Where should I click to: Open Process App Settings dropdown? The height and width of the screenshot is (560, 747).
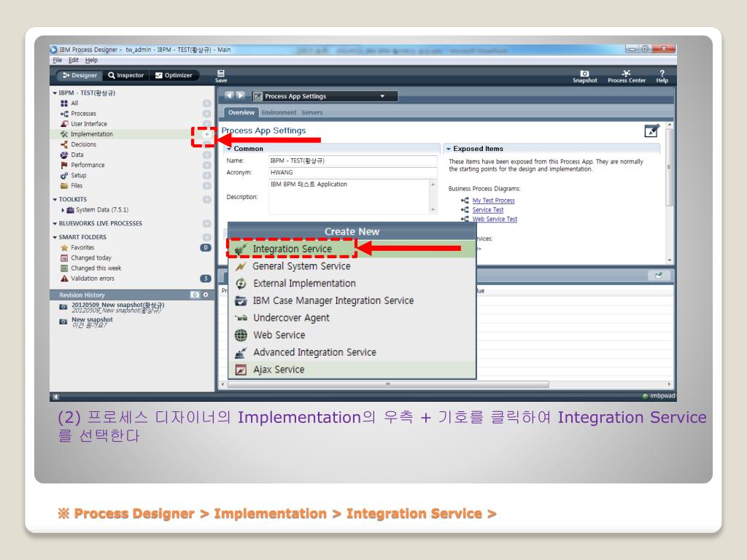(325, 96)
